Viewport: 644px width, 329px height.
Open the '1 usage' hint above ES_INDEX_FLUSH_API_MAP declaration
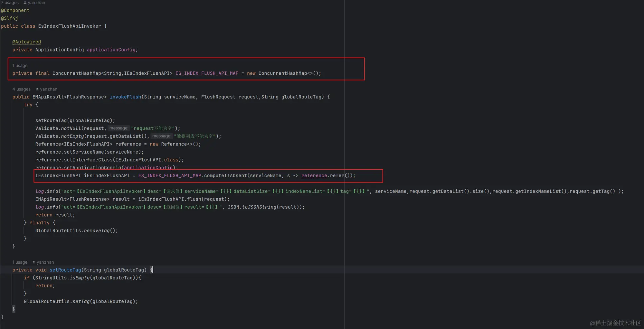[20, 65]
